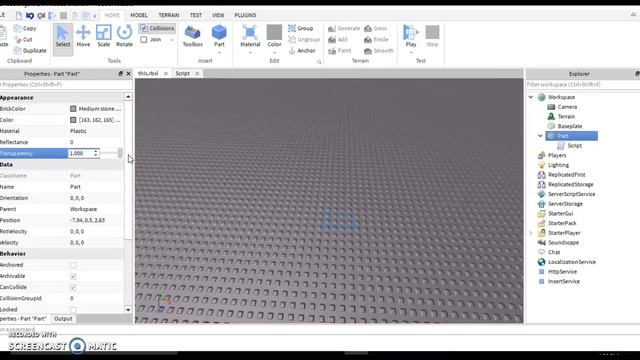Check the Anchored property checkbox
The width and height of the screenshot is (640, 360).
[73, 265]
